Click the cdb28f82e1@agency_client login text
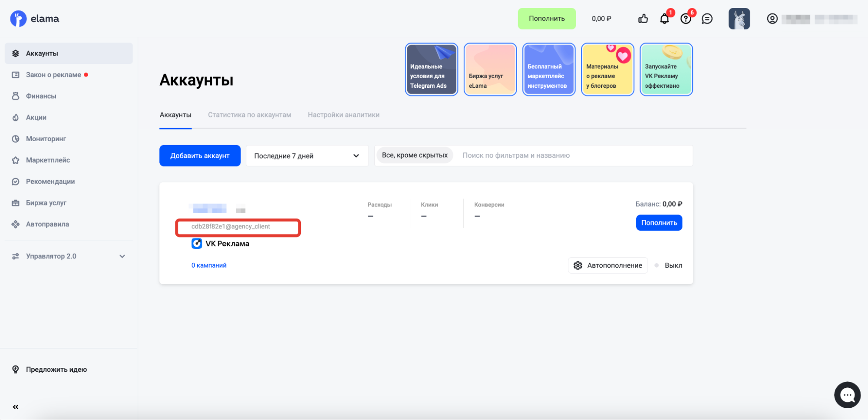 [x=231, y=227]
